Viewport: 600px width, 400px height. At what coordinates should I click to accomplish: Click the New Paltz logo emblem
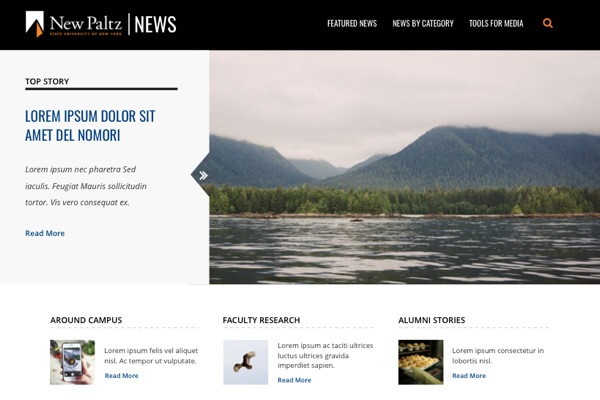pyautogui.click(x=34, y=24)
